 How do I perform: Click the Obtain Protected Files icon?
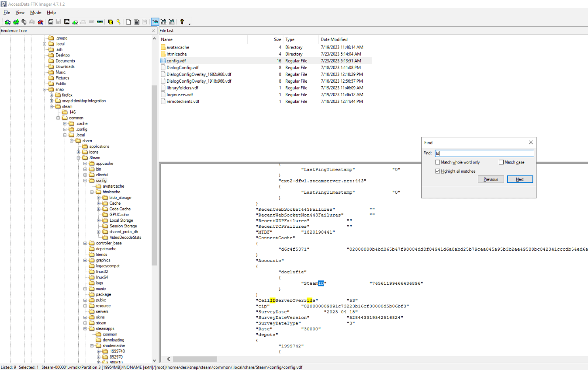pos(111,22)
